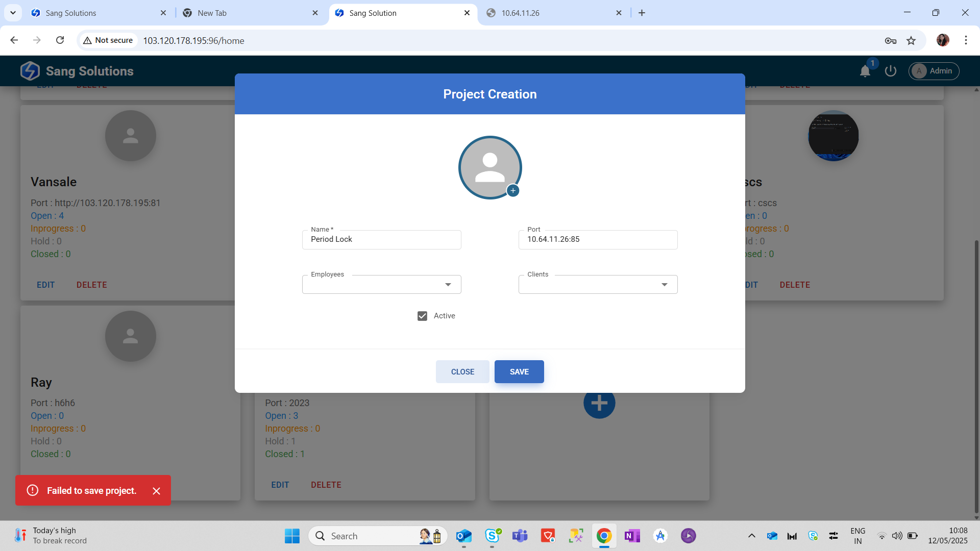
Task: Click the power logout icon
Action: coord(891,71)
